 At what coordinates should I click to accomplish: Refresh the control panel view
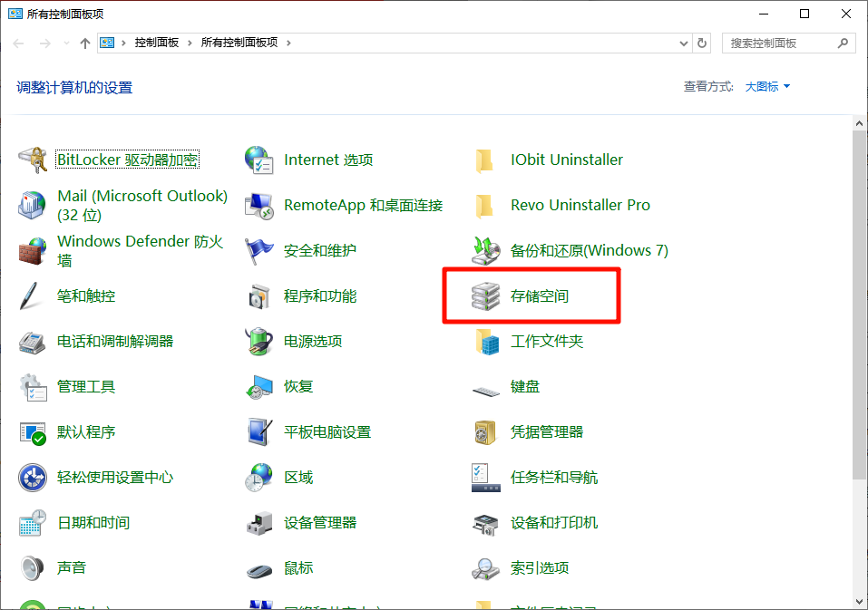click(702, 43)
